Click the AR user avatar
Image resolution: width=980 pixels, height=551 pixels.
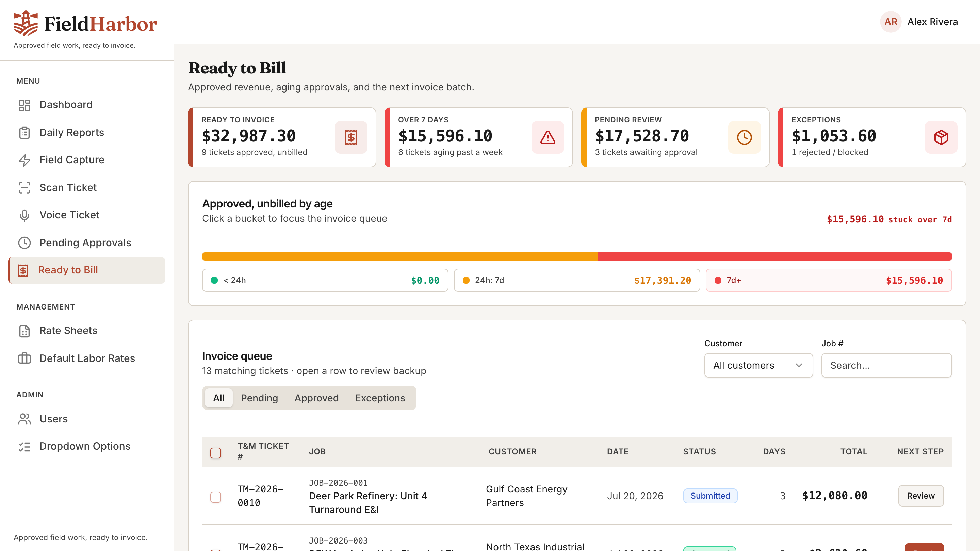[x=891, y=22]
